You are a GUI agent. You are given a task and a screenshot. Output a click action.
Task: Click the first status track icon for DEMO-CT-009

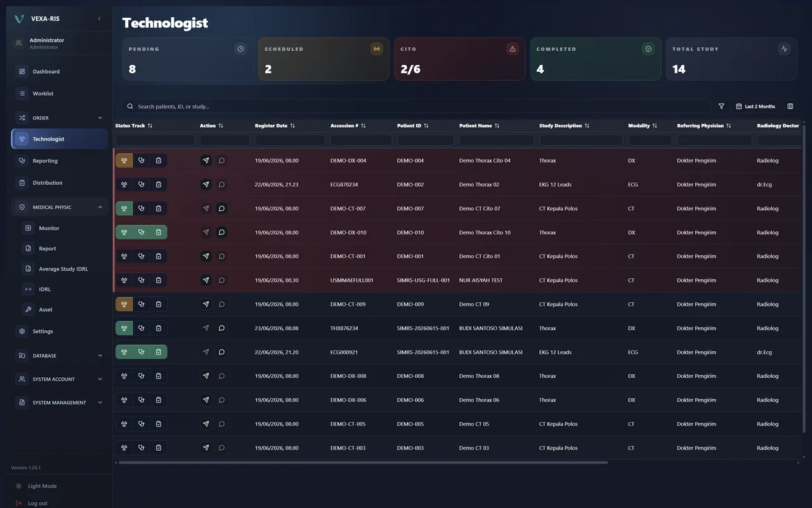point(124,304)
